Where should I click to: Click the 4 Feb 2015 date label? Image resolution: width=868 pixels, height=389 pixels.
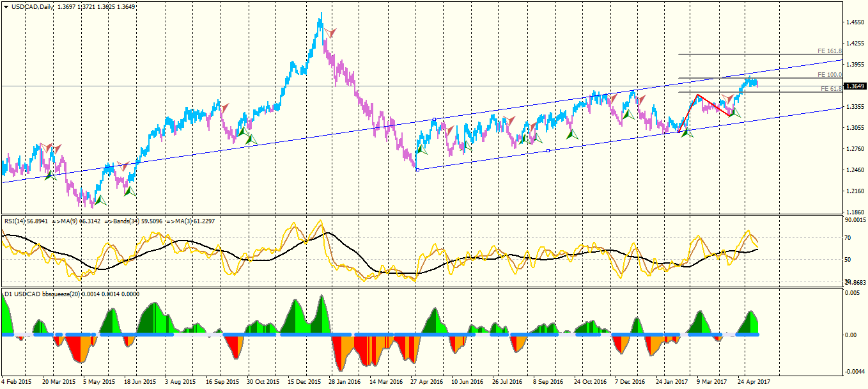(x=16, y=381)
